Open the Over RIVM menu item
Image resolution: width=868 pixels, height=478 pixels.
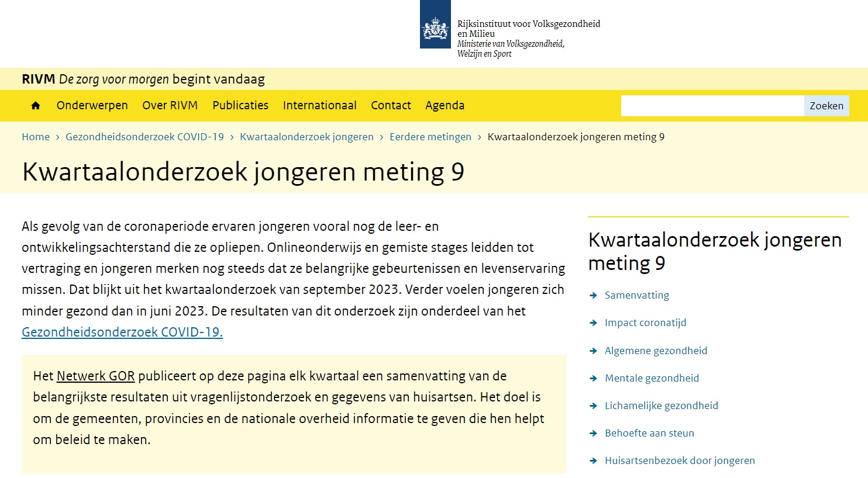click(170, 106)
